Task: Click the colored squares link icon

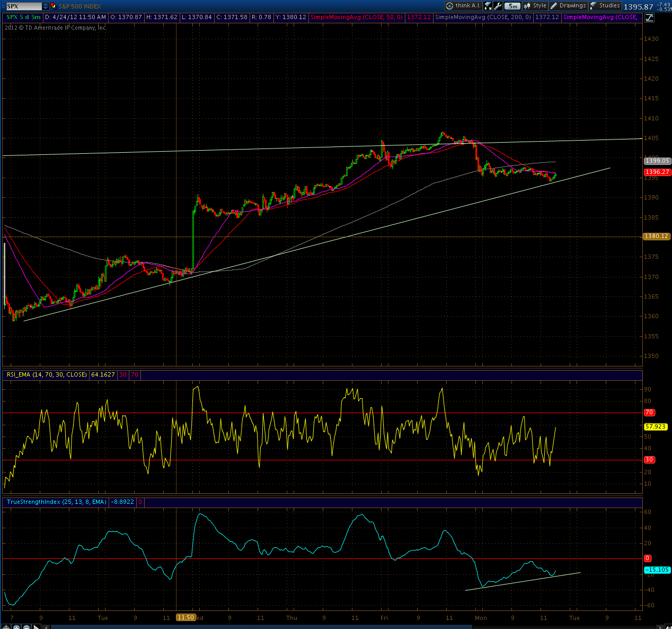Action: pyautogui.click(x=54, y=6)
